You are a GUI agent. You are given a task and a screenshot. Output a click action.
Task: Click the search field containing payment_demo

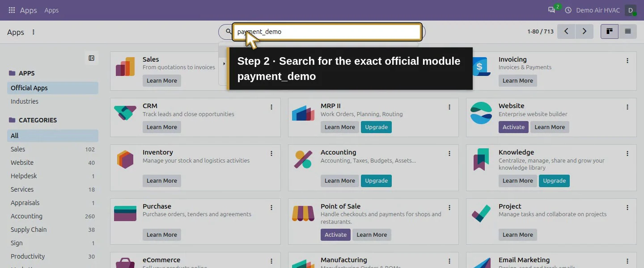pos(327,32)
